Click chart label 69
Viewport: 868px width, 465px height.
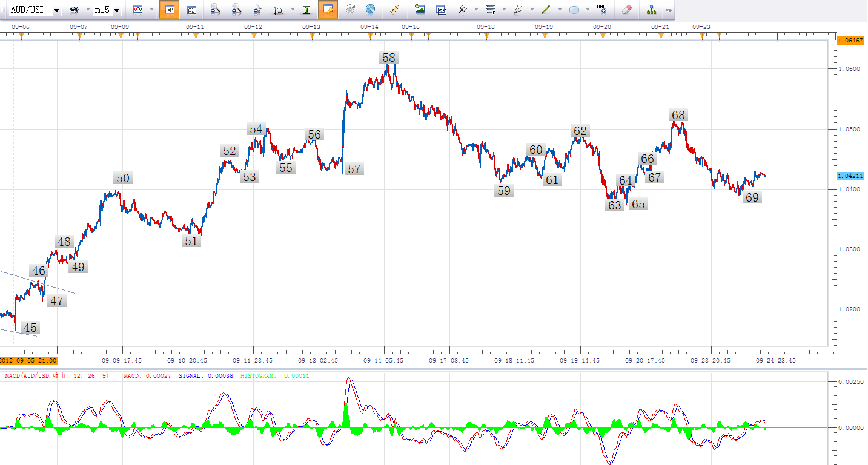pos(752,197)
